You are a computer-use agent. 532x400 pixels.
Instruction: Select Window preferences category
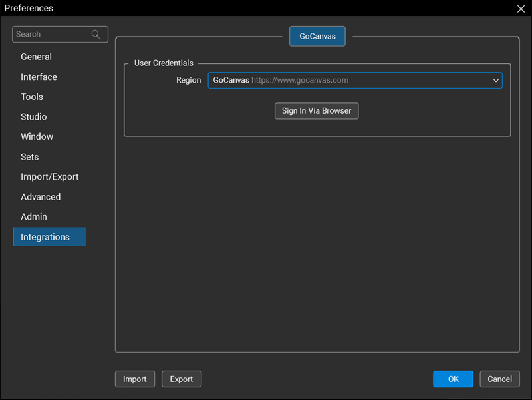click(37, 136)
